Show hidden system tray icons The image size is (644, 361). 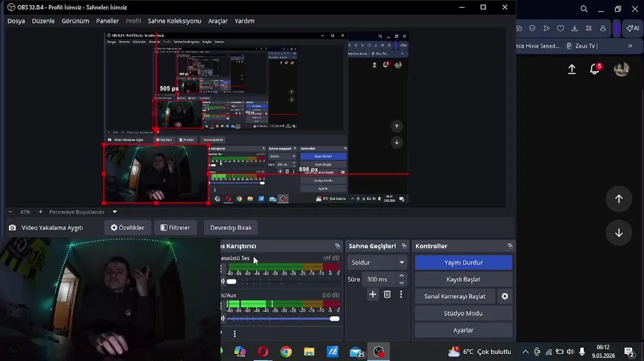coord(525,352)
